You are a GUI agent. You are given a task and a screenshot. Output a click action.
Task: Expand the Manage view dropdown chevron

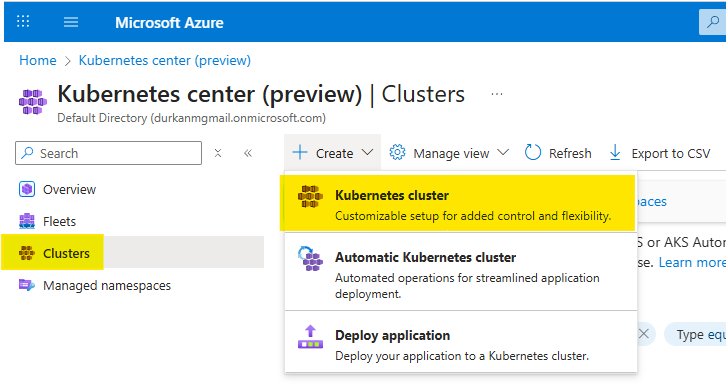(503, 152)
